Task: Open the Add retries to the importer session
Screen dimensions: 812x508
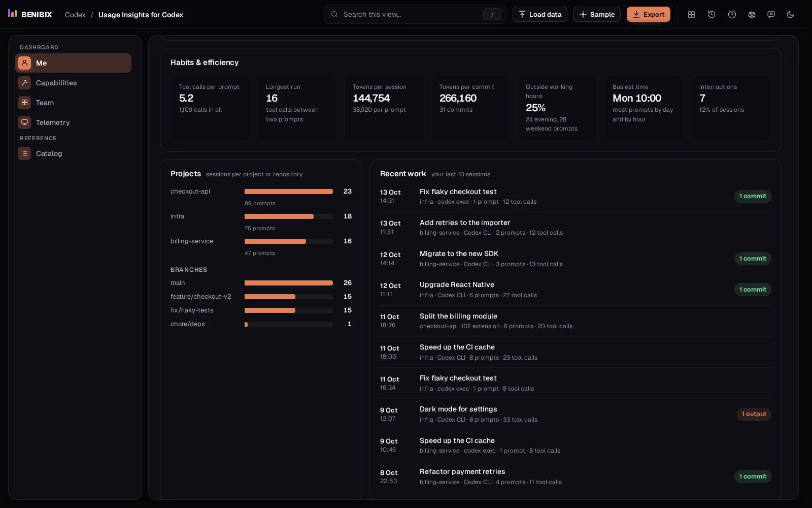Action: 576,228
